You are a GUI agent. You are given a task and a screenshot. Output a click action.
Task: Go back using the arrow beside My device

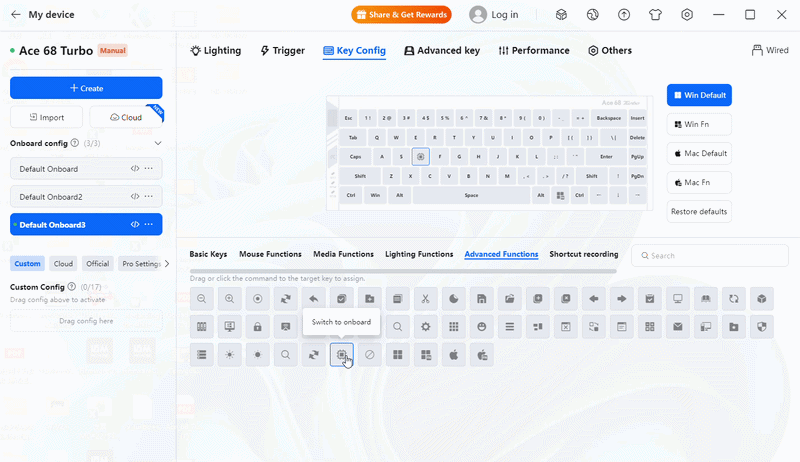point(16,15)
